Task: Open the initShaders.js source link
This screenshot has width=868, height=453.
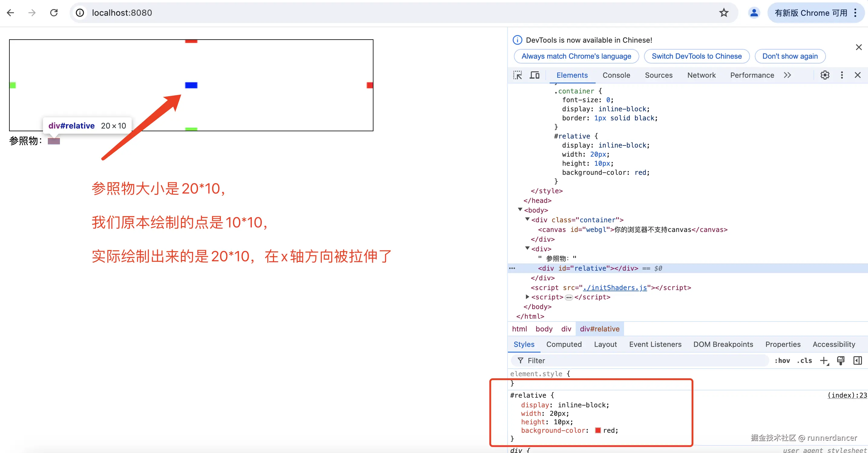Action: (615, 288)
